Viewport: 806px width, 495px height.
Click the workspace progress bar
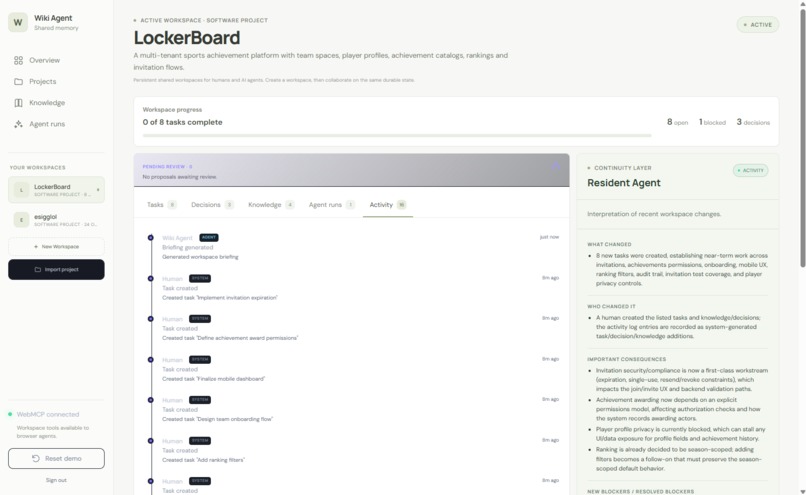(397, 136)
